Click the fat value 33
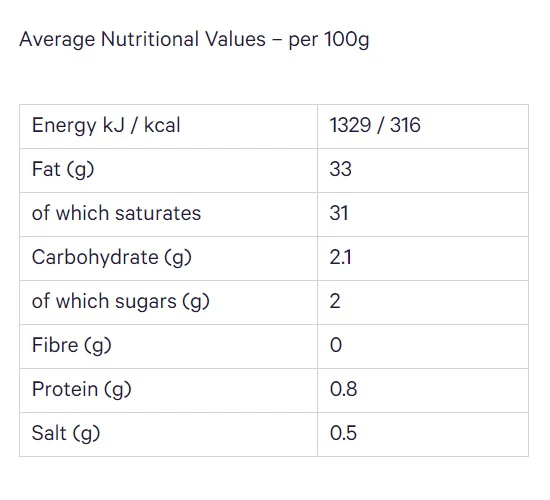This screenshot has width=550, height=500. [x=340, y=169]
